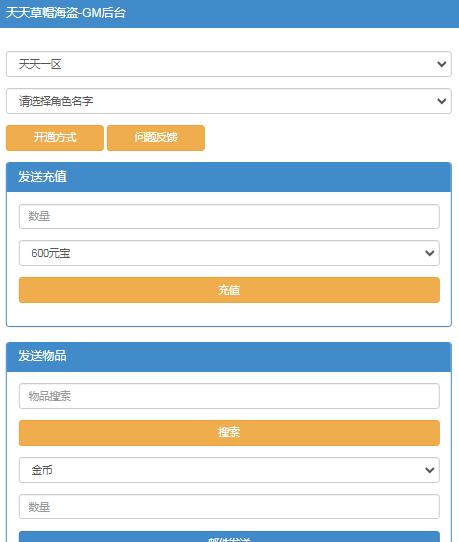Expand the 金币 item type dropdown
The image size is (459, 542).
click(229, 470)
